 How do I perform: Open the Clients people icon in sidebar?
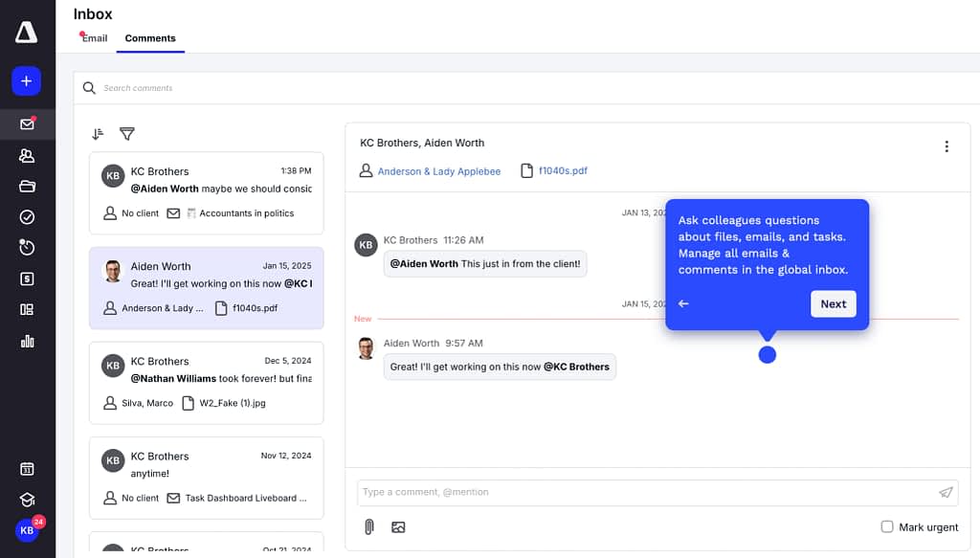click(x=27, y=156)
